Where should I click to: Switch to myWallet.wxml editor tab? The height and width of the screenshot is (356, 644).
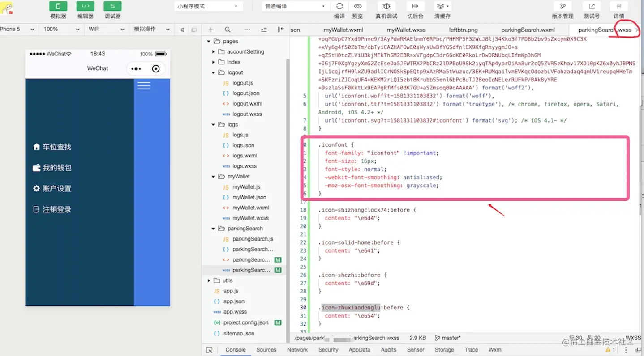click(x=343, y=30)
